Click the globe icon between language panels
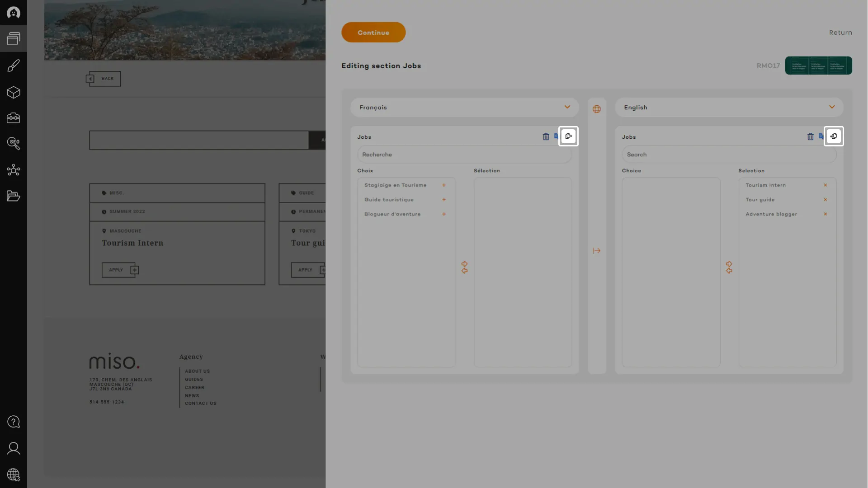 pos(597,109)
